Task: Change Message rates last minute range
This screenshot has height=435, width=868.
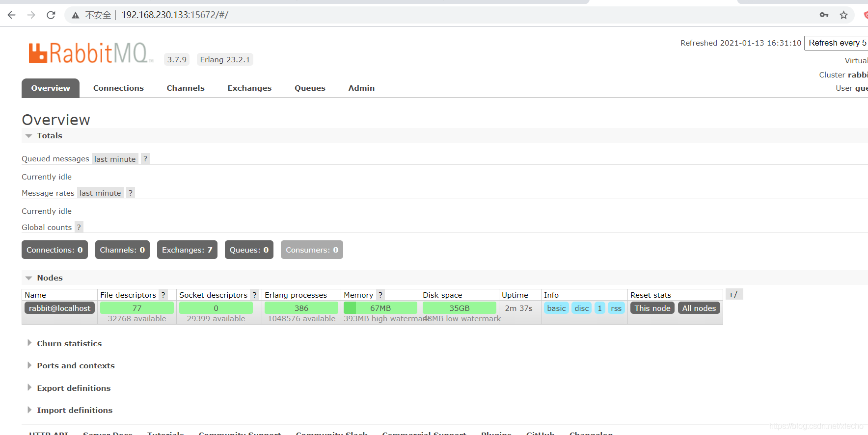Action: 100,193
